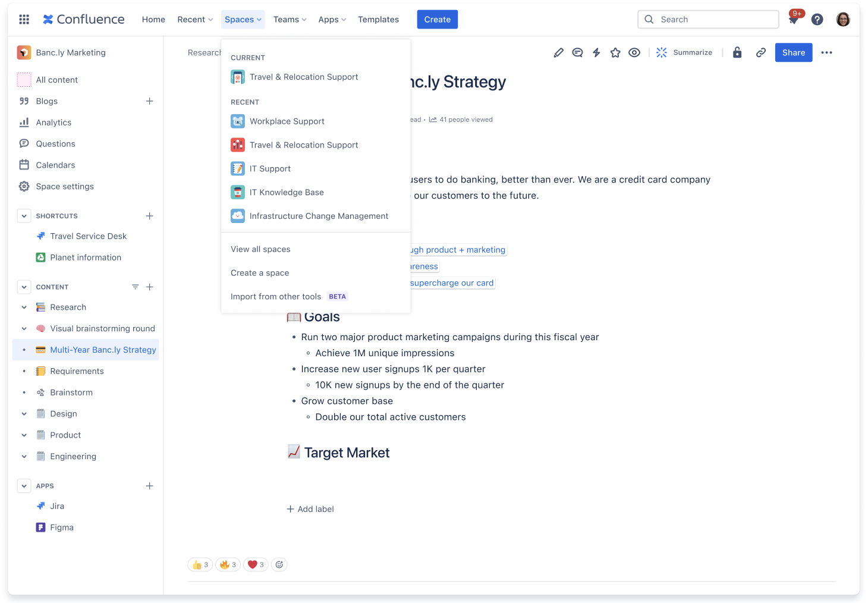Open user profile avatar
This screenshot has width=868, height=603.
tap(843, 20)
